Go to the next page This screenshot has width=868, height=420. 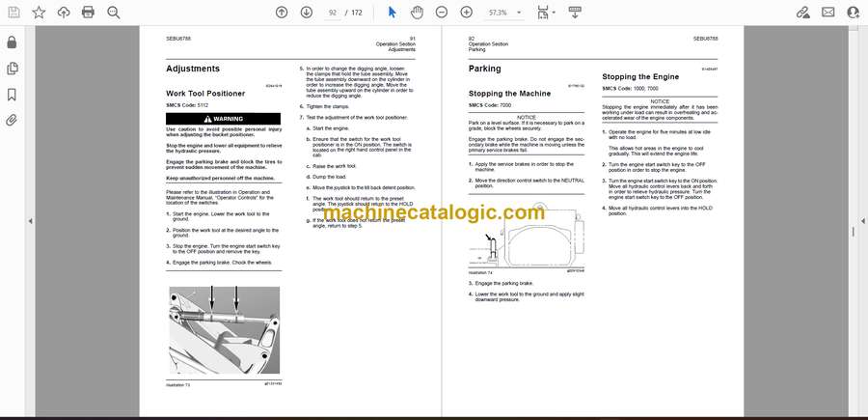[x=306, y=13]
